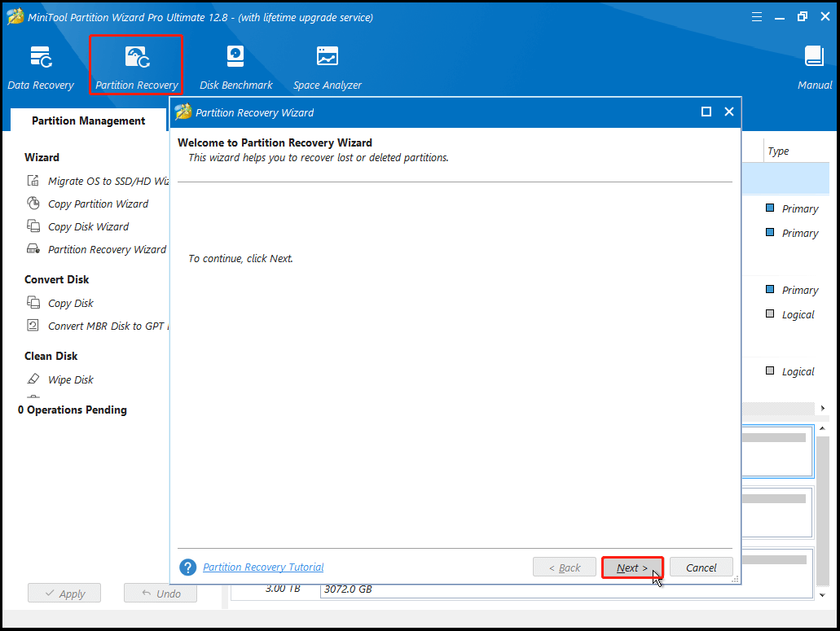Image resolution: width=840 pixels, height=631 pixels.
Task: Click the Copy Disk icon under Convert Disk
Action: click(33, 302)
